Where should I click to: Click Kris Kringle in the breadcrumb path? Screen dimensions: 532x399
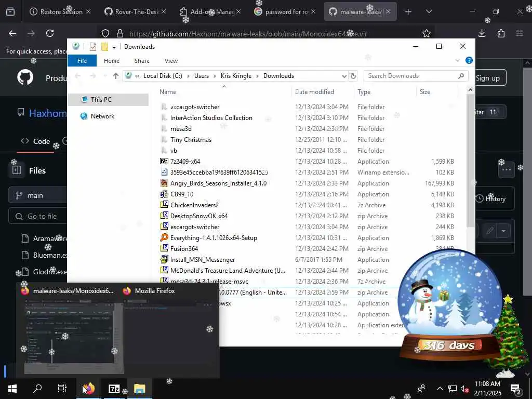tap(236, 76)
